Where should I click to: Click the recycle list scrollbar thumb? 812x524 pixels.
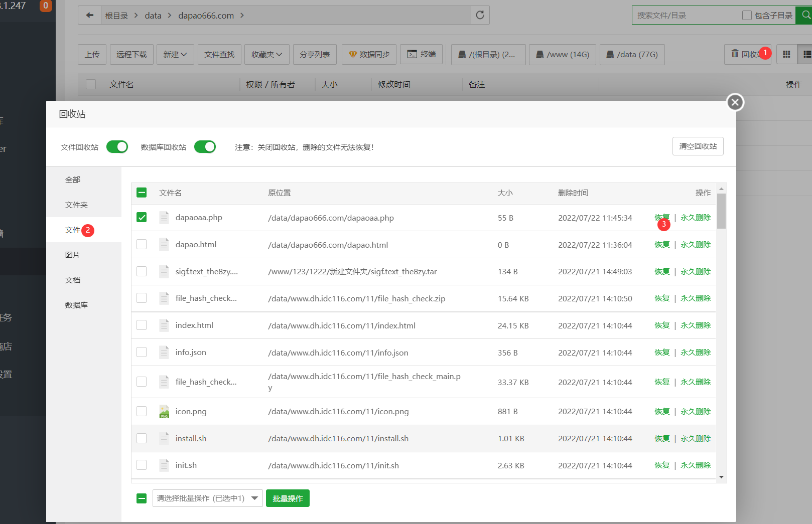(721, 211)
